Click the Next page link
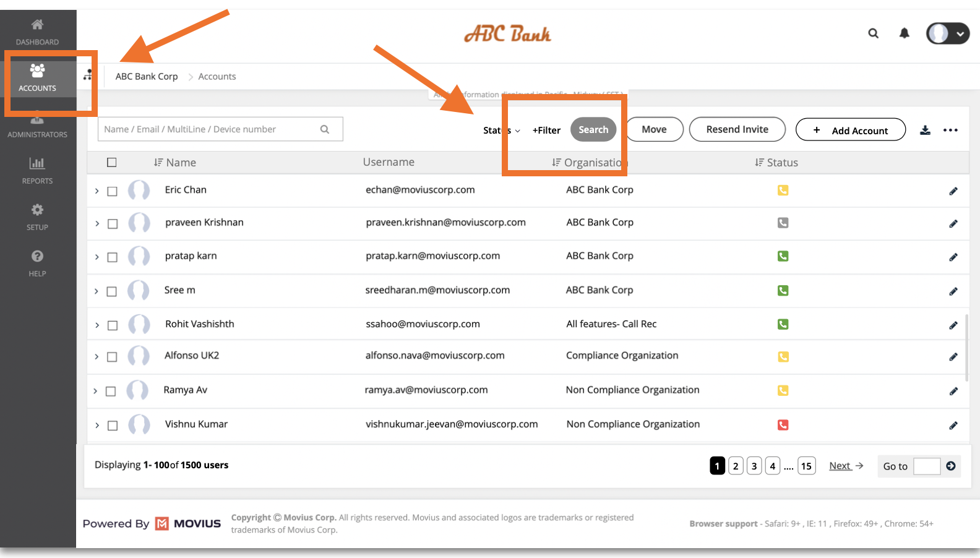The width and height of the screenshot is (980, 558). pyautogui.click(x=846, y=466)
